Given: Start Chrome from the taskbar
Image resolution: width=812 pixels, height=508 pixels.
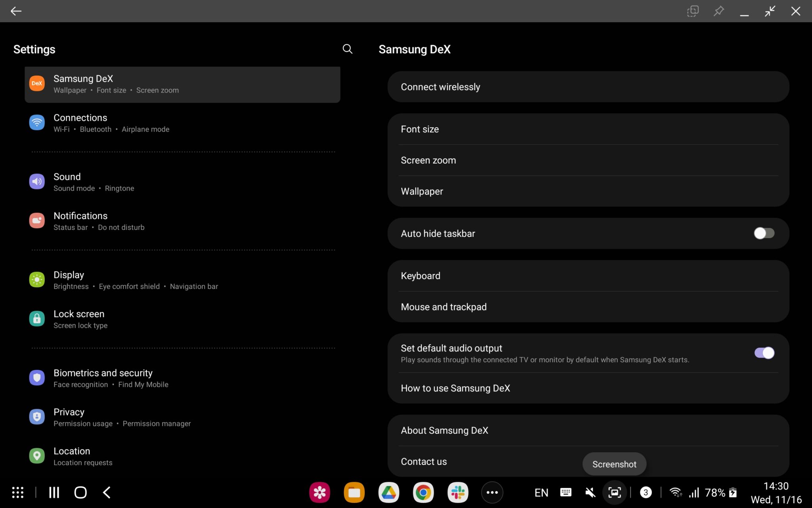Looking at the screenshot, I should [423, 492].
